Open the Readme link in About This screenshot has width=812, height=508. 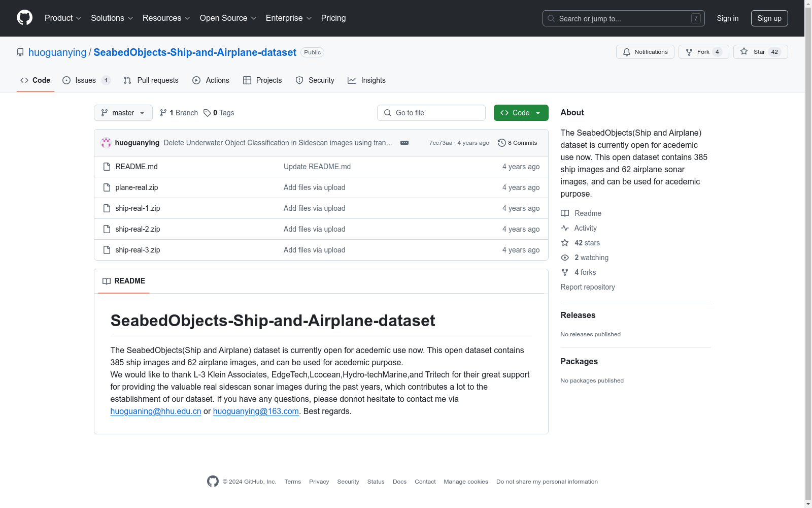pyautogui.click(x=581, y=213)
